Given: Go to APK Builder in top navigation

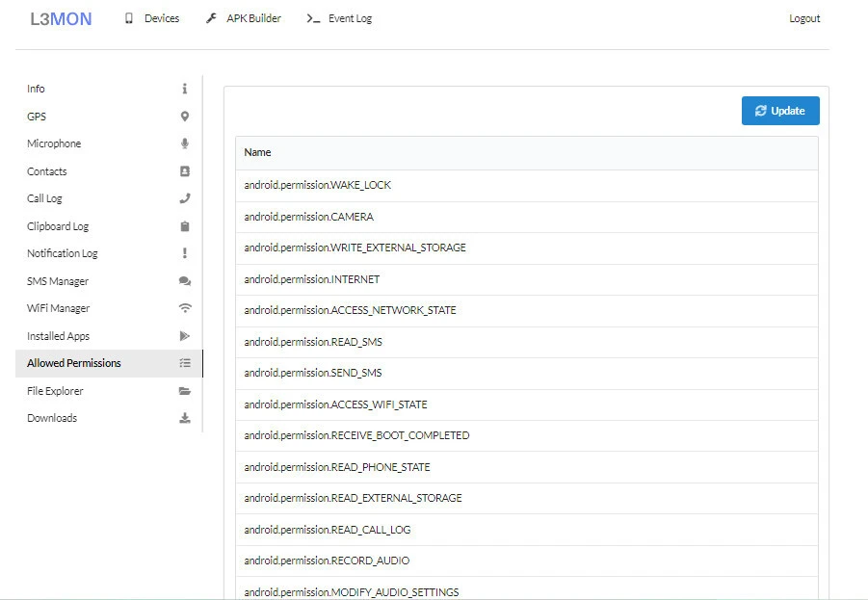Looking at the screenshot, I should tap(244, 18).
